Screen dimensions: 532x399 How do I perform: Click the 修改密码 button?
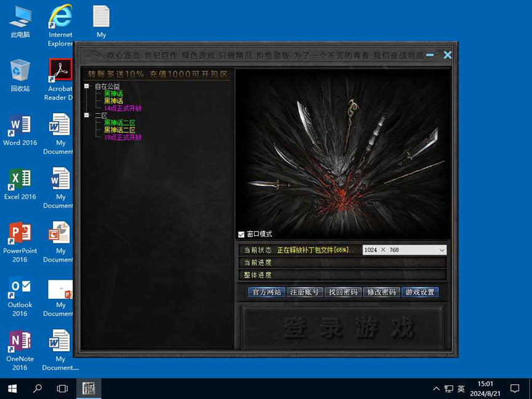click(381, 292)
